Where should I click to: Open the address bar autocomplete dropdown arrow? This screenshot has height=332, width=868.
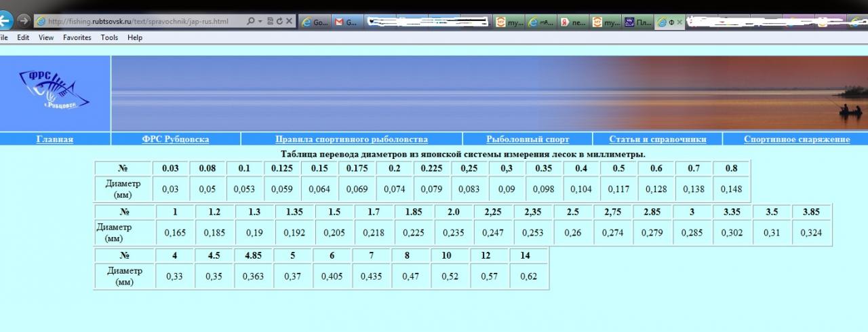tap(260, 22)
